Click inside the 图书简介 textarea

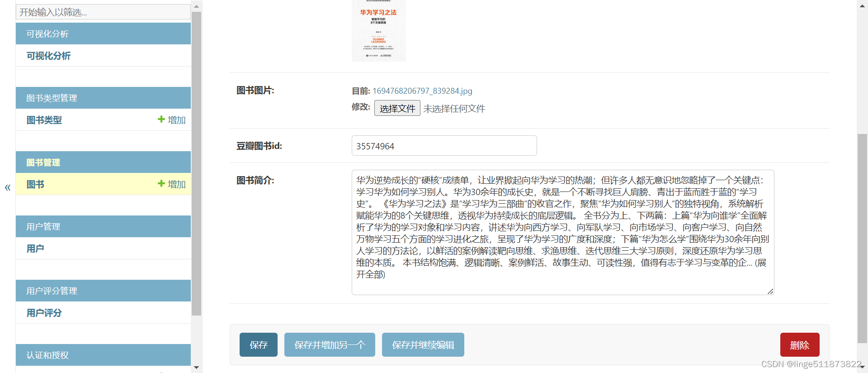(563, 232)
